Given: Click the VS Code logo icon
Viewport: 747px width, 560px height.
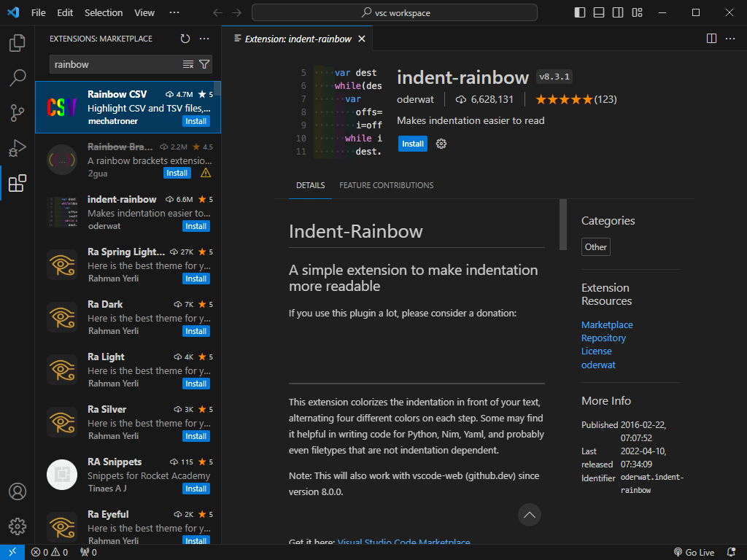Looking at the screenshot, I should [x=13, y=12].
